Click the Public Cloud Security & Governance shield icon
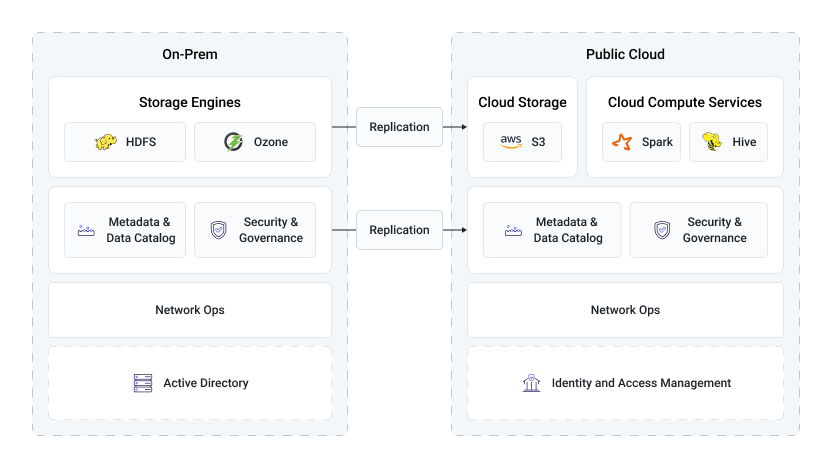Viewport: 832px width, 468px height. pyautogui.click(x=661, y=230)
